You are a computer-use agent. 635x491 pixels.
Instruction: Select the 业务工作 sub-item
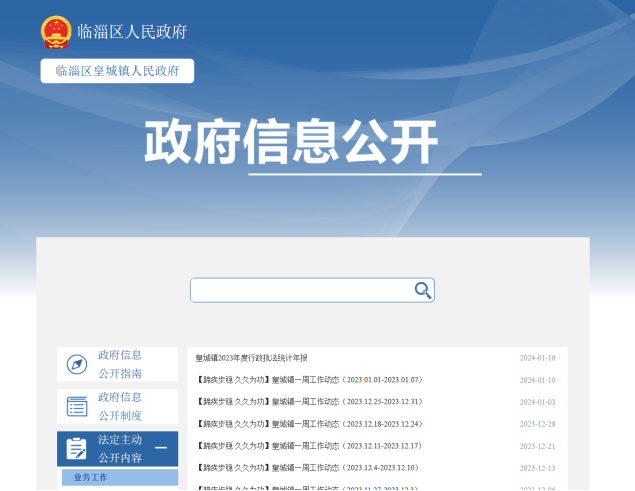click(90, 478)
